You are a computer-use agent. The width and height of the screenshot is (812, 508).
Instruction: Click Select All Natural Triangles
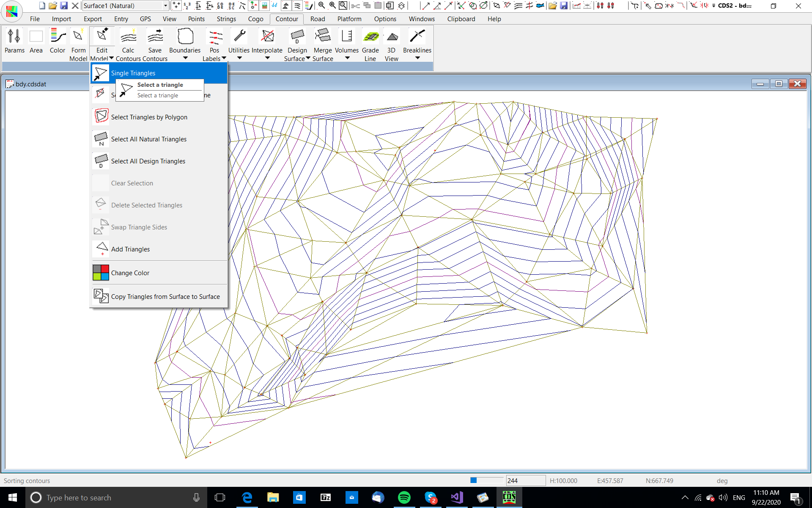tap(148, 139)
